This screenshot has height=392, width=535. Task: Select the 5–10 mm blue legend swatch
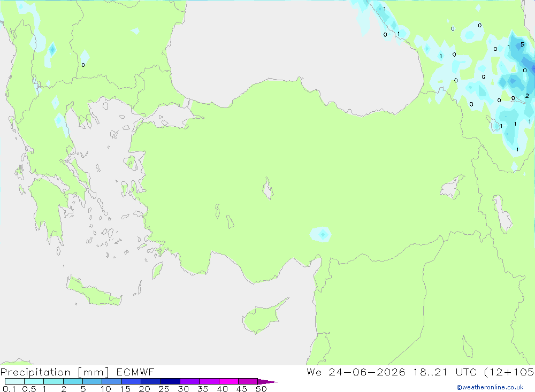[93, 381]
